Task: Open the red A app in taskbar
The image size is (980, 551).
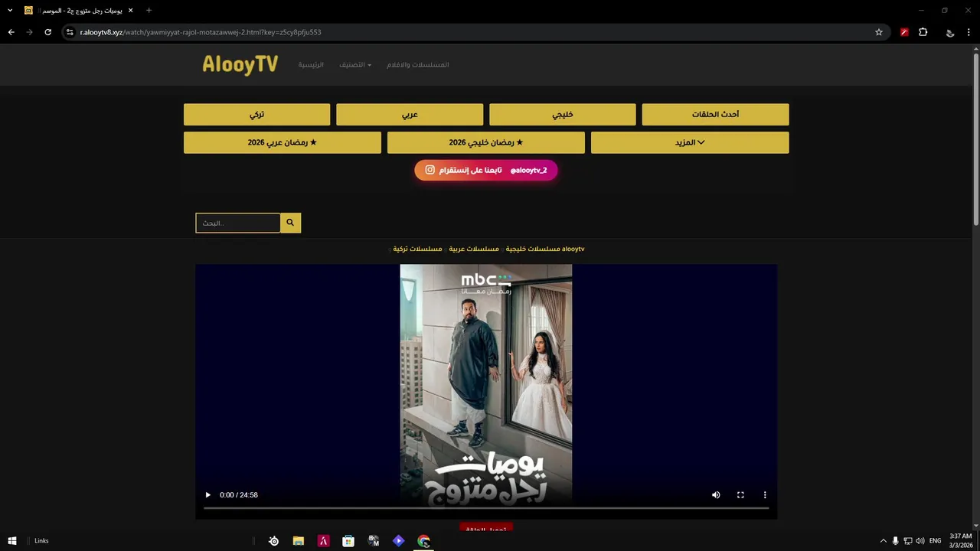Action: click(324, 541)
